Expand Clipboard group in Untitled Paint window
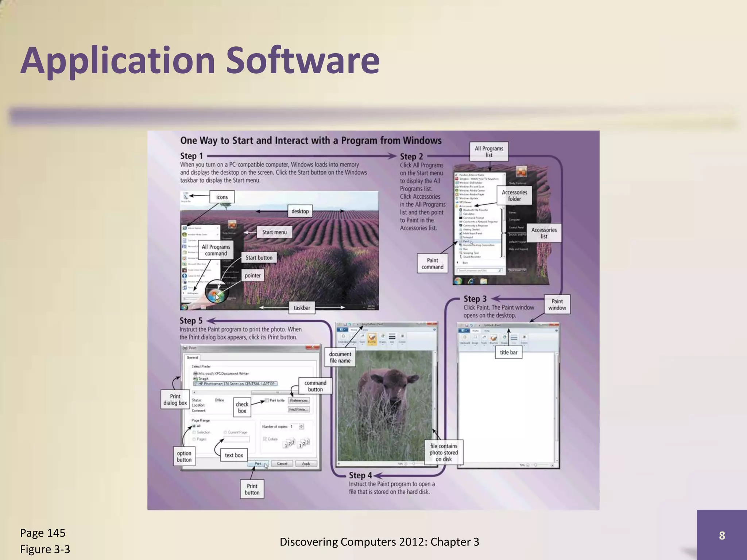Screen dimensions: 747x560 (465, 339)
